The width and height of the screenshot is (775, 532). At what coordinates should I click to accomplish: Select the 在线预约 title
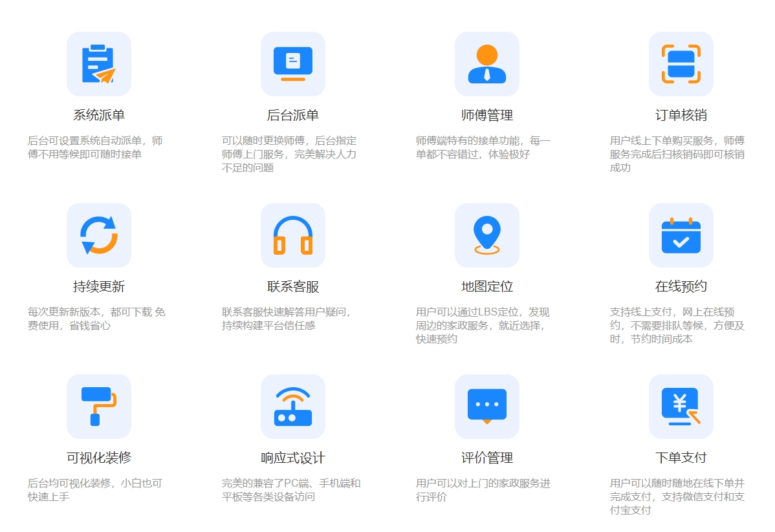(x=681, y=286)
